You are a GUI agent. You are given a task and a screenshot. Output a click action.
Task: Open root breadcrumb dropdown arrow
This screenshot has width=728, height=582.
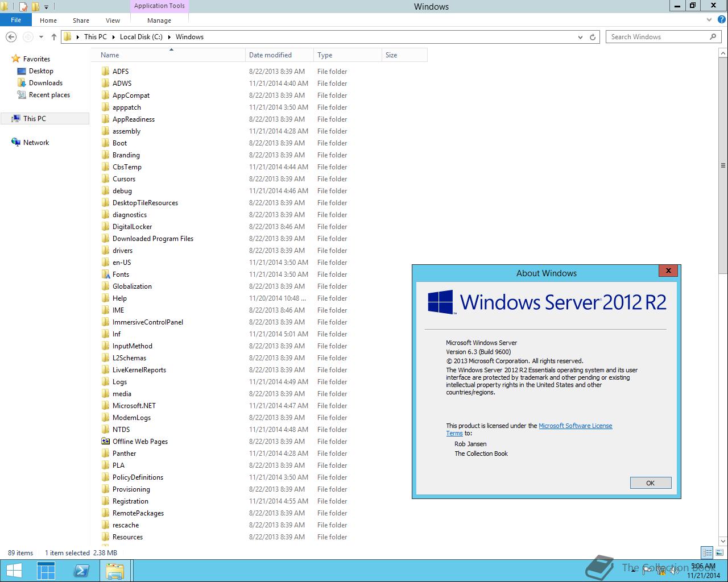pyautogui.click(x=77, y=37)
